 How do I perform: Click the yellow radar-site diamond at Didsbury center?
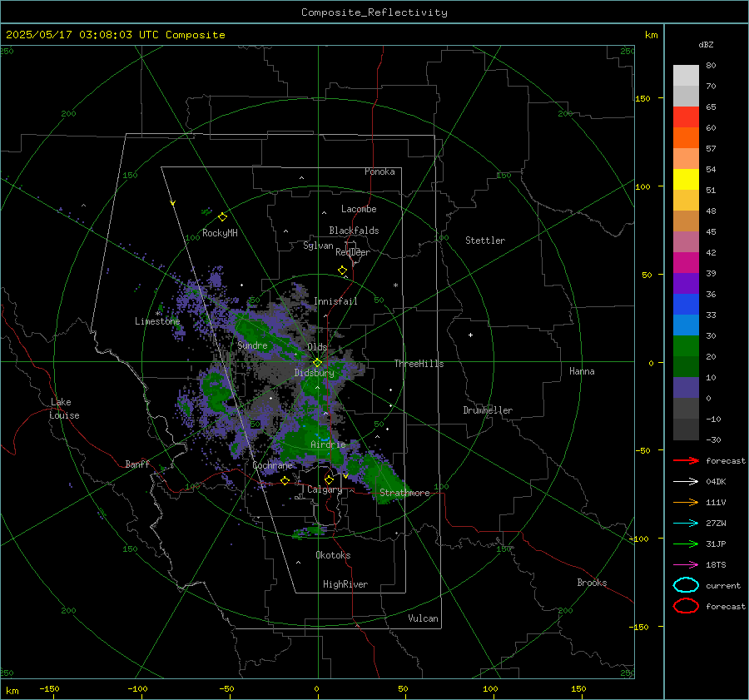click(x=318, y=363)
